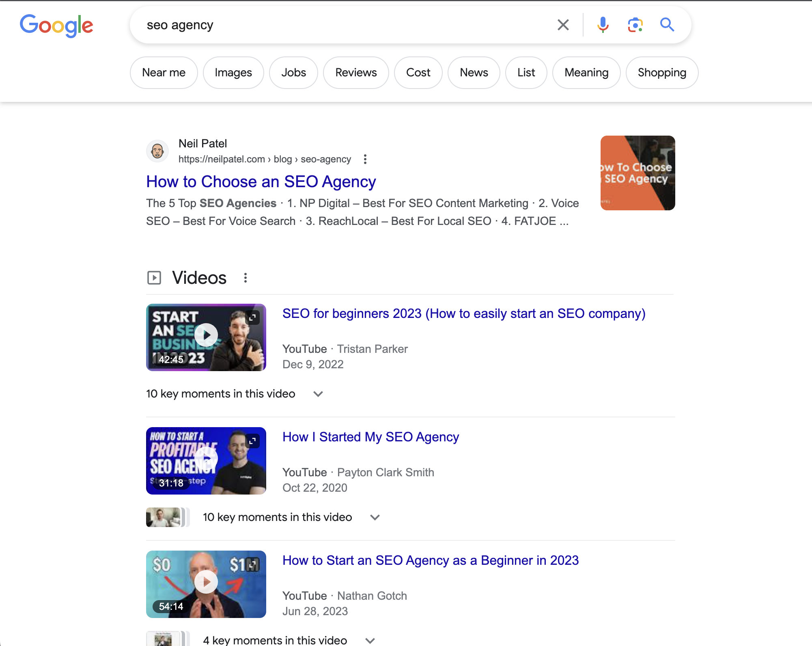Play the Nathan Gotch video thumbnail
Image resolution: width=812 pixels, height=646 pixels.
(206, 584)
